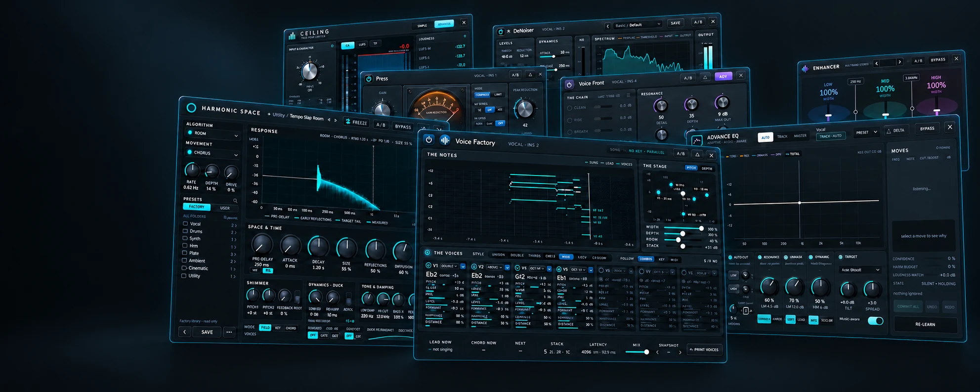This screenshot has height=392, width=980.
Task: Click the Harmonic Space ring logo icon
Action: coord(191,108)
